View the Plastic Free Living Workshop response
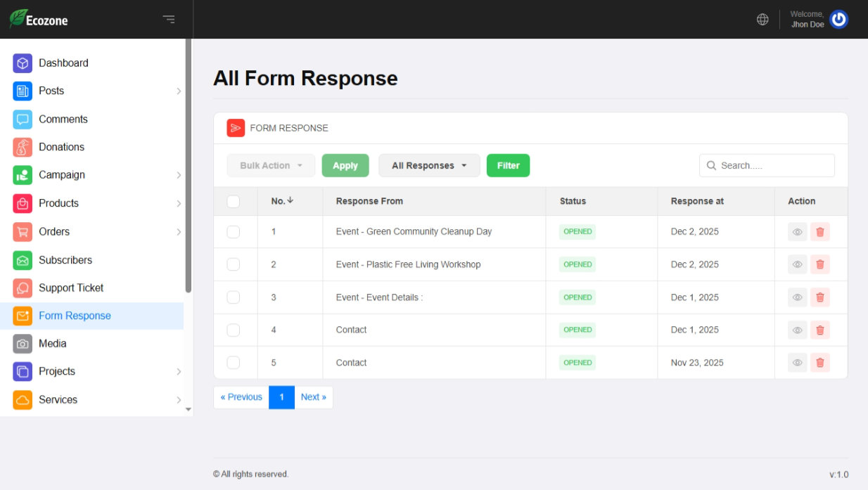The image size is (868, 490). (x=797, y=265)
